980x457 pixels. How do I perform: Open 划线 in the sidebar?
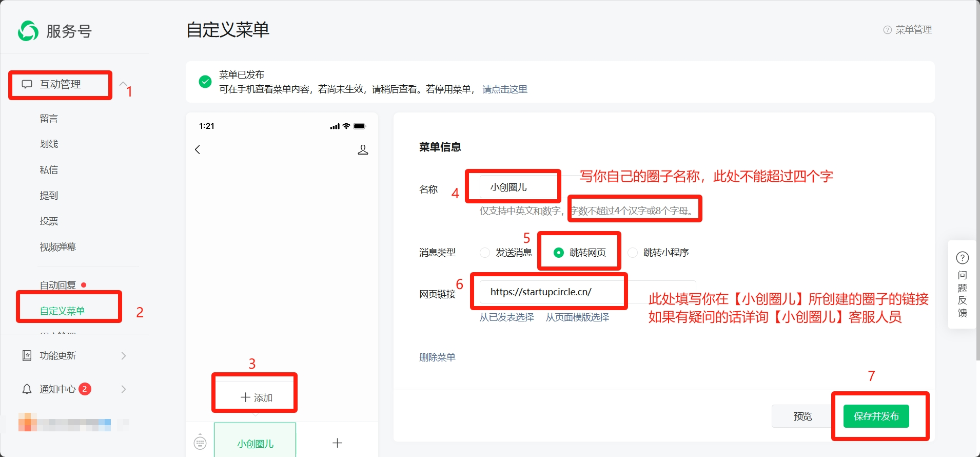click(49, 144)
